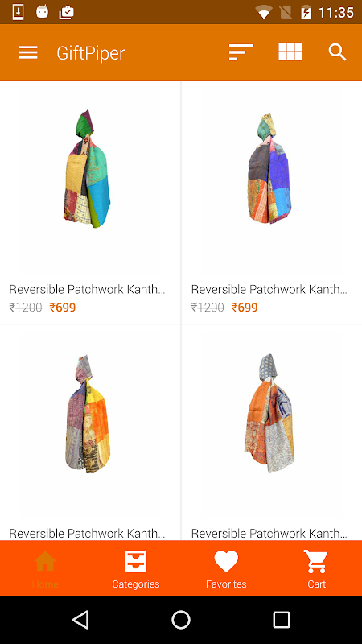Tap the ₹699 price of the first product
The height and width of the screenshot is (644, 362).
coord(63,308)
